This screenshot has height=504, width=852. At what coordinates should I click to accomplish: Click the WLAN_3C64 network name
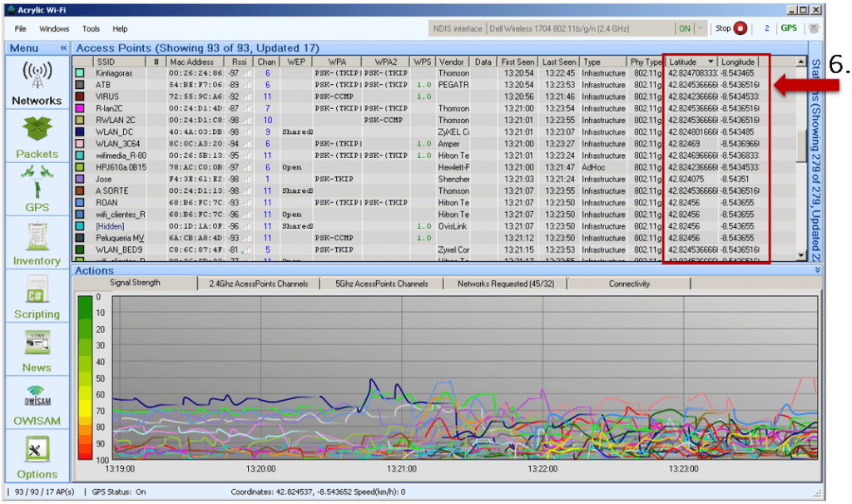point(118,143)
